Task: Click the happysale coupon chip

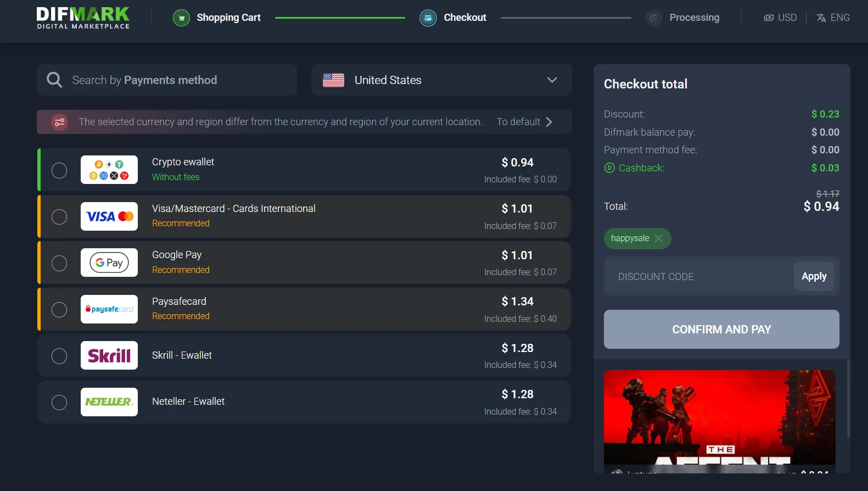Action: 637,238
